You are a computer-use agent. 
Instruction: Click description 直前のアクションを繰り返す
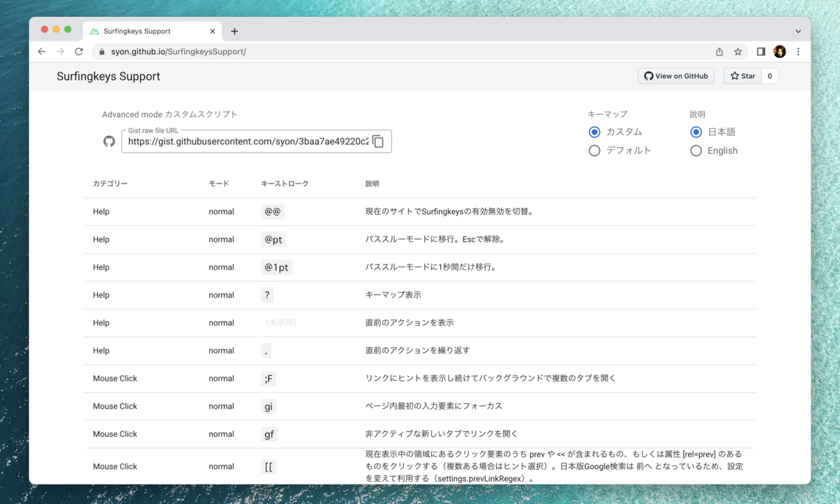(x=417, y=351)
